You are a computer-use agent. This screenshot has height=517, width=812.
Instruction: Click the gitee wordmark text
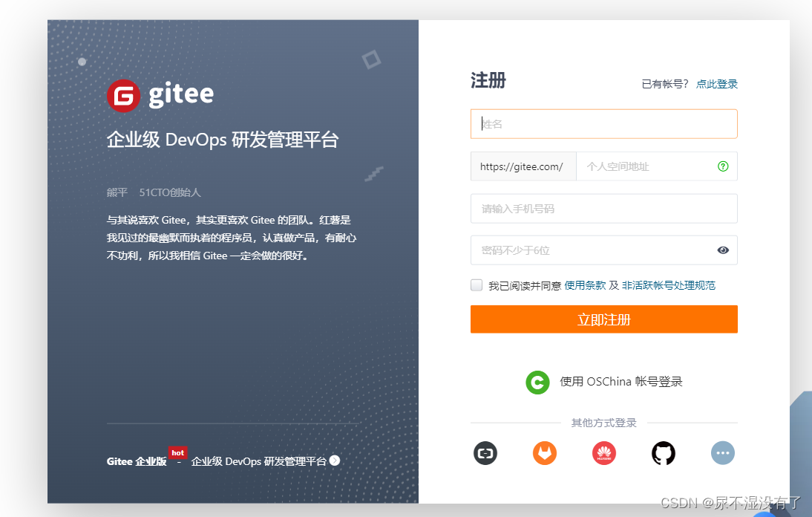(x=181, y=95)
